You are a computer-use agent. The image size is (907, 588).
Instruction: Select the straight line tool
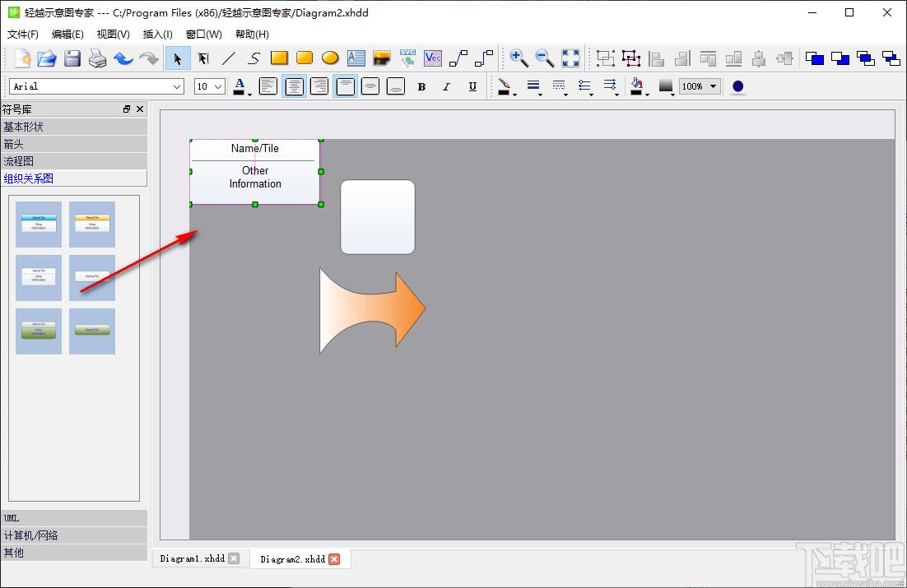229,58
